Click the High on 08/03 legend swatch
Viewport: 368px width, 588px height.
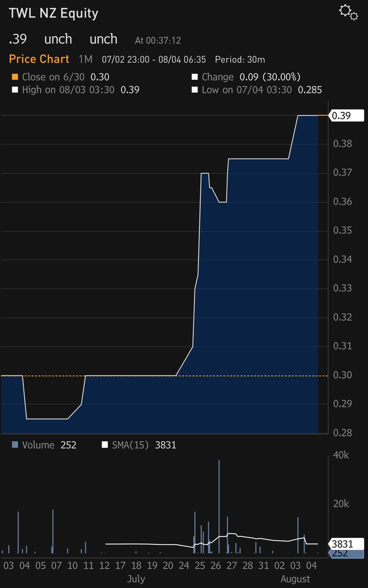point(15,90)
